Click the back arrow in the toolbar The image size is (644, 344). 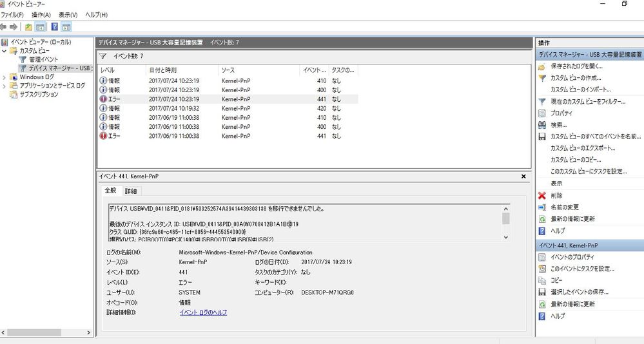tap(5, 27)
